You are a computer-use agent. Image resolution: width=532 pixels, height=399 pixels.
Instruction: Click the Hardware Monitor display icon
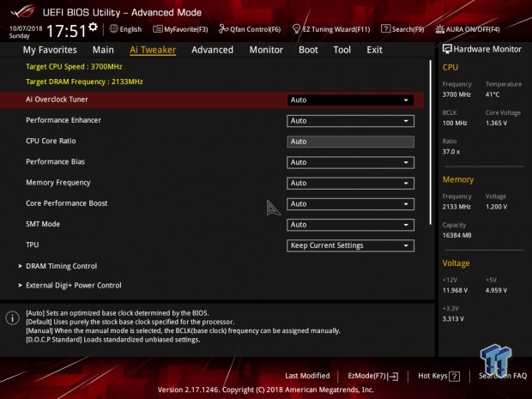(x=447, y=49)
